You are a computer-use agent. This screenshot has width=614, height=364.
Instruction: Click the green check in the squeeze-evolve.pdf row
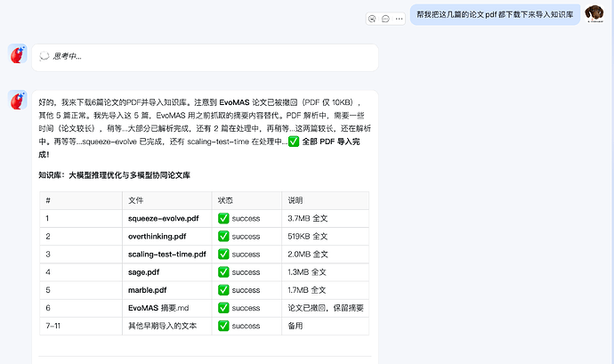click(x=223, y=218)
